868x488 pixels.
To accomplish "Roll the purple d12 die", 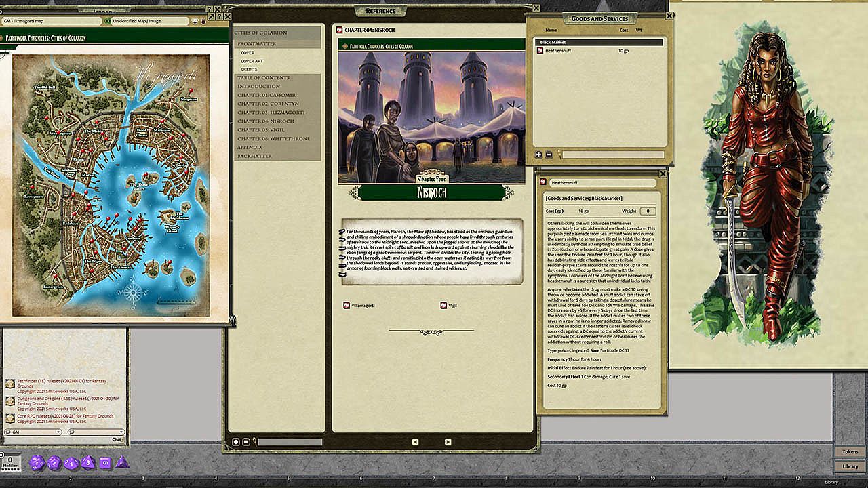I will point(55,463).
